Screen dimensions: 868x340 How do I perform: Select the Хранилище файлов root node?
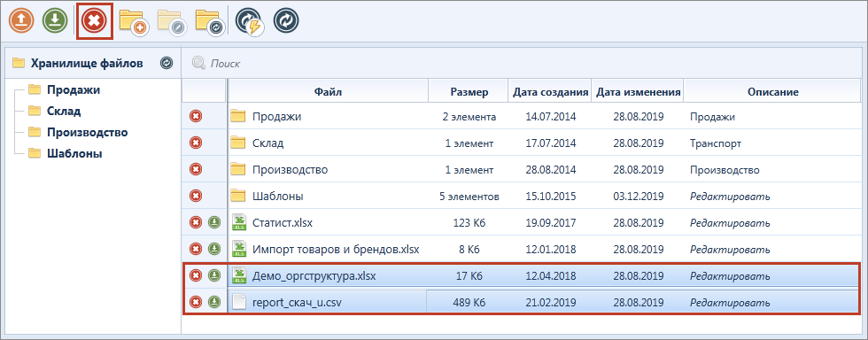point(87,63)
